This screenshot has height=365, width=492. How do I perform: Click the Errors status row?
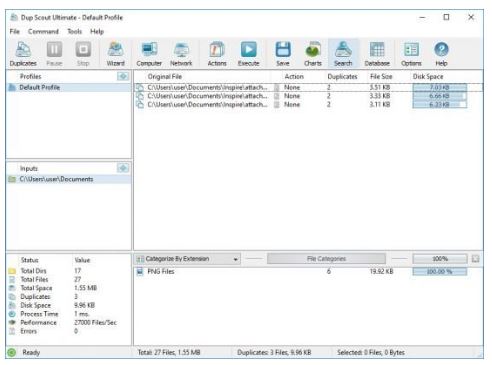coord(69,331)
